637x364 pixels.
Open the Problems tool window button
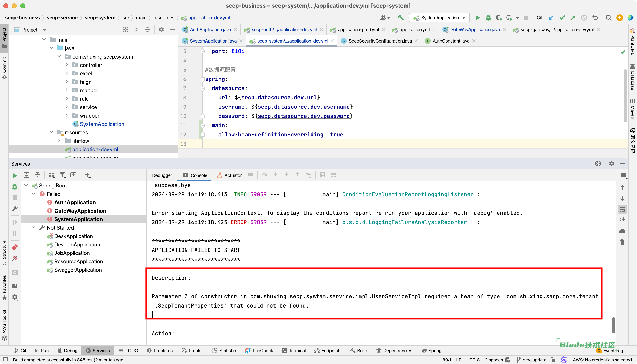(x=160, y=351)
